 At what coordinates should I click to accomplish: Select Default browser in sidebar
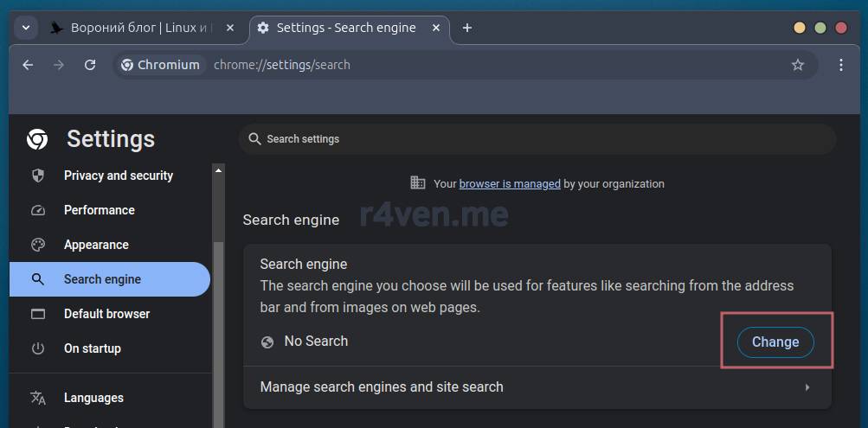(x=106, y=314)
